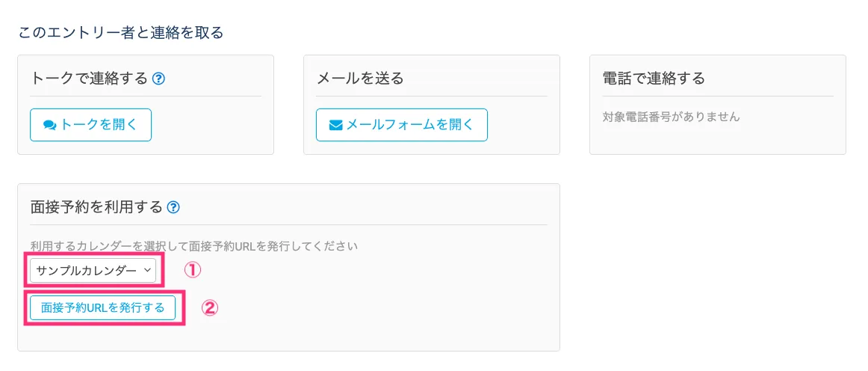This screenshot has height=371, width=868.
Task: Click the 対象電話番号がありません message
Action: pos(671,117)
